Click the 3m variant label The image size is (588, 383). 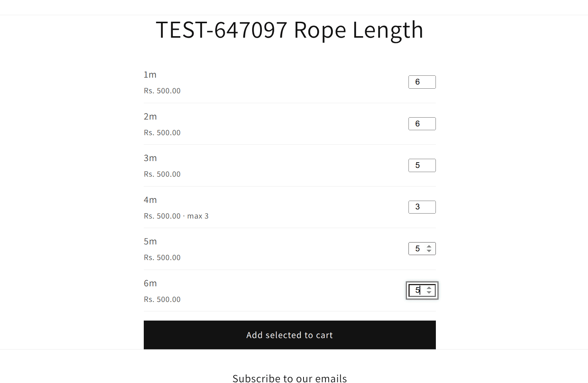pos(150,158)
